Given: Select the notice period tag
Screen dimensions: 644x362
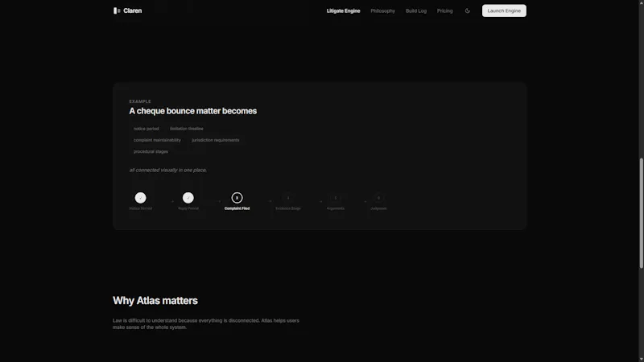Looking at the screenshot, I should pos(146,129).
